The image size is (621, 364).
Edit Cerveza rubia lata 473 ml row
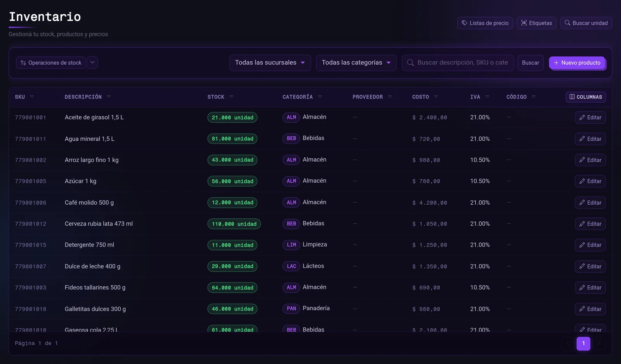[x=590, y=224]
